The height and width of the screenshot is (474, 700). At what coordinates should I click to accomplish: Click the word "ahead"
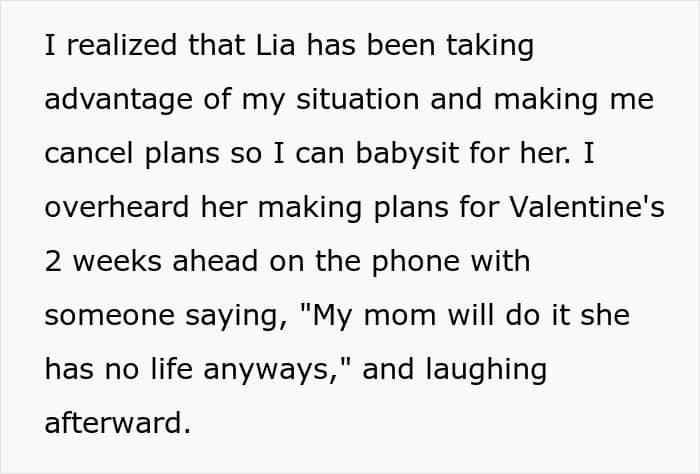pos(215,261)
